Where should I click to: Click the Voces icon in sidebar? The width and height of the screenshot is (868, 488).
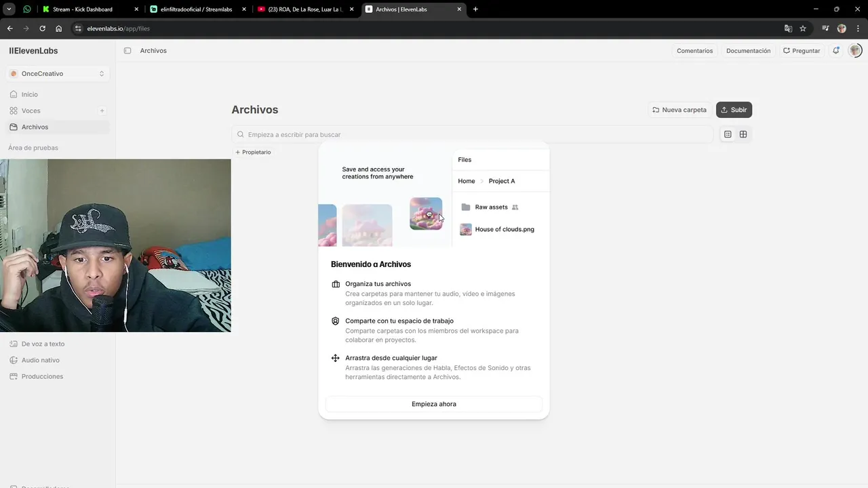(14, 110)
